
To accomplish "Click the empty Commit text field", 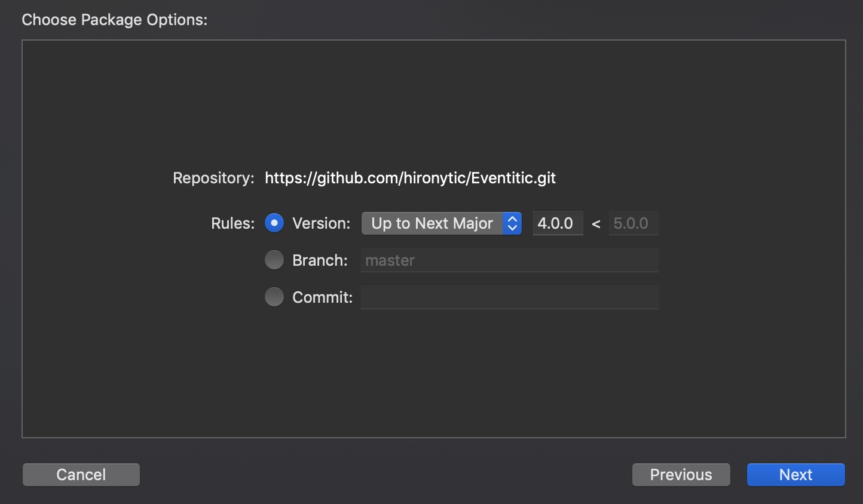I will (509, 297).
